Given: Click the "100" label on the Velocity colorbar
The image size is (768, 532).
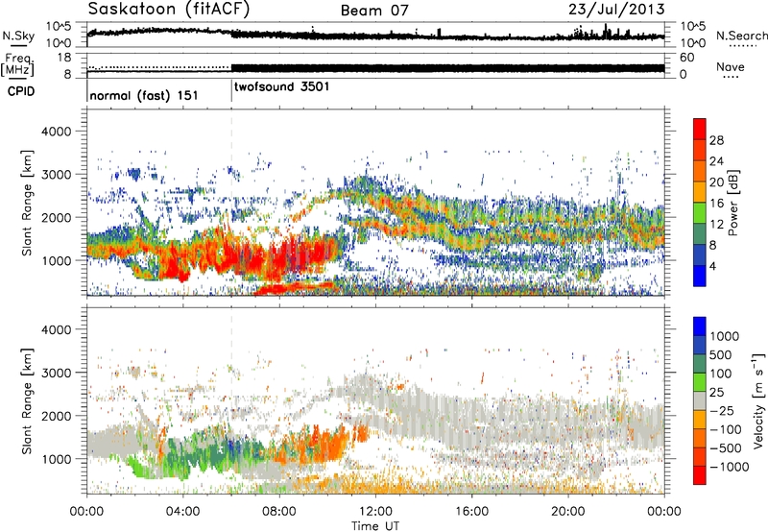Looking at the screenshot, I should [x=721, y=374].
